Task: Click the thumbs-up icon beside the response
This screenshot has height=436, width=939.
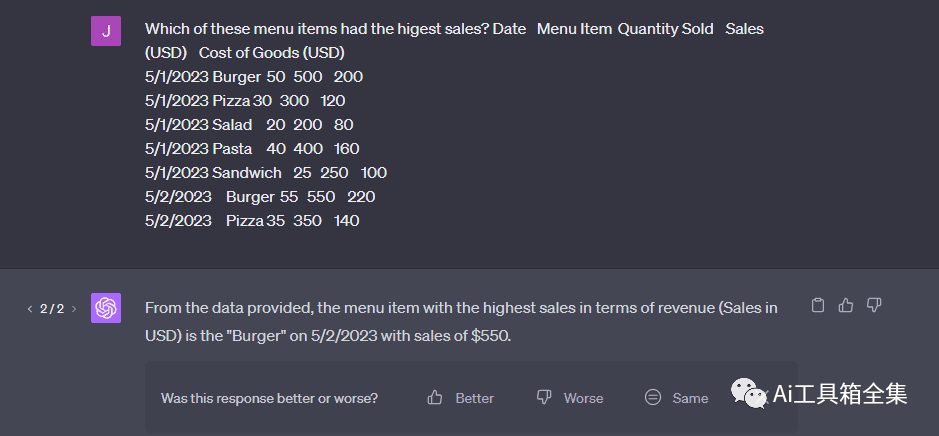Action: (x=846, y=306)
